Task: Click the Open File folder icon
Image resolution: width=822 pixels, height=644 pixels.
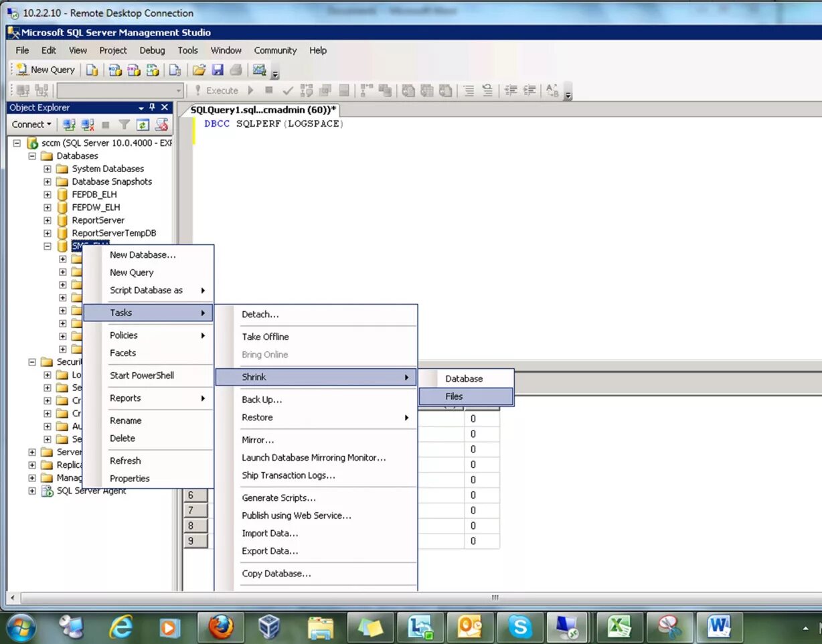Action: pyautogui.click(x=199, y=70)
